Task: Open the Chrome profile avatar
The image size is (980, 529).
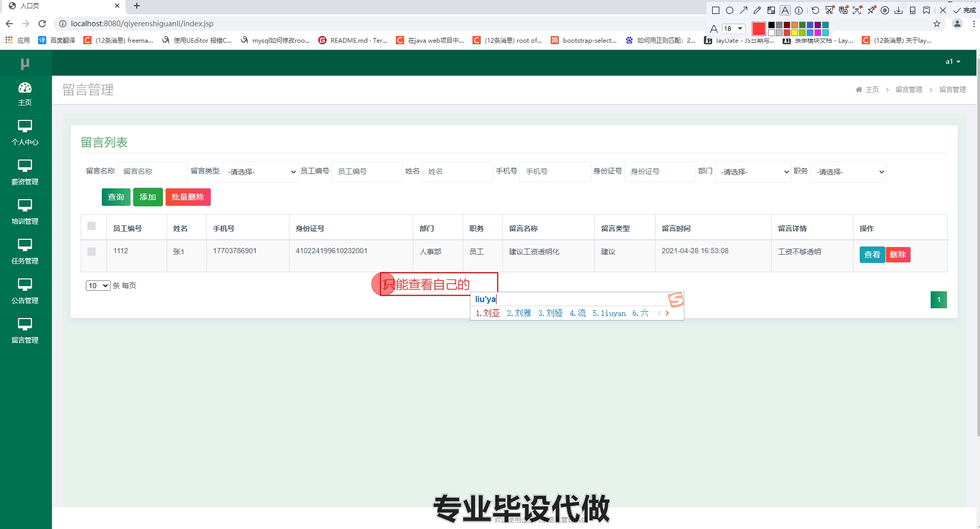Action: 957,24
